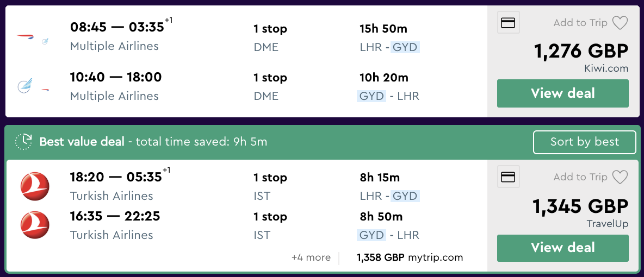Open the 1,358 GBP mytrip.com offer

[410, 257]
